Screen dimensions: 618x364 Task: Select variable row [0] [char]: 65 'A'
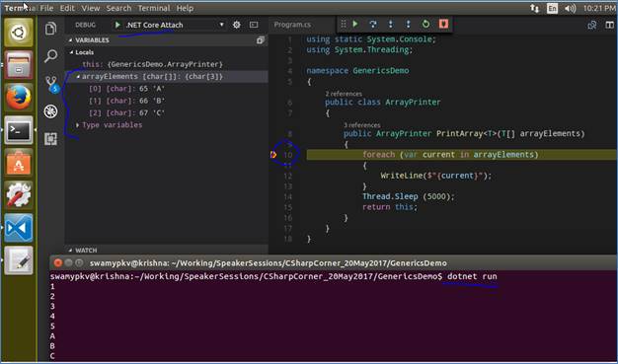click(x=126, y=89)
